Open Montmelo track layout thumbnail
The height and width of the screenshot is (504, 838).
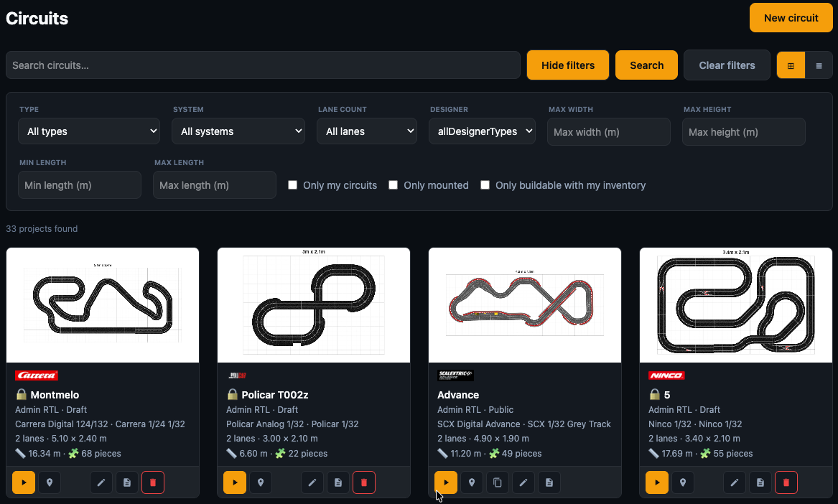click(103, 305)
